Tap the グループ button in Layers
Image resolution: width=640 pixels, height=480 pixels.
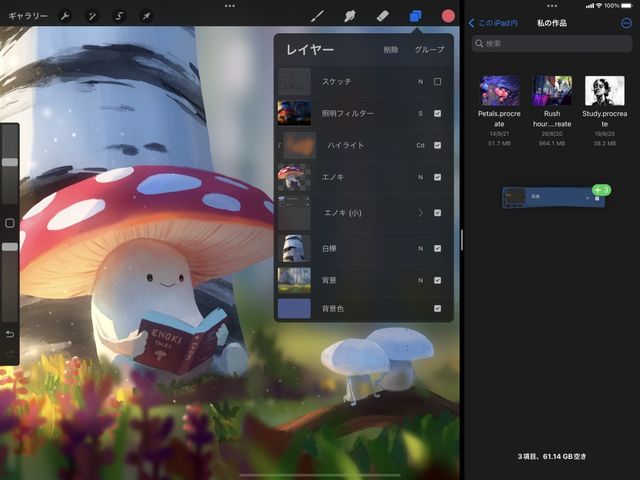pos(429,50)
